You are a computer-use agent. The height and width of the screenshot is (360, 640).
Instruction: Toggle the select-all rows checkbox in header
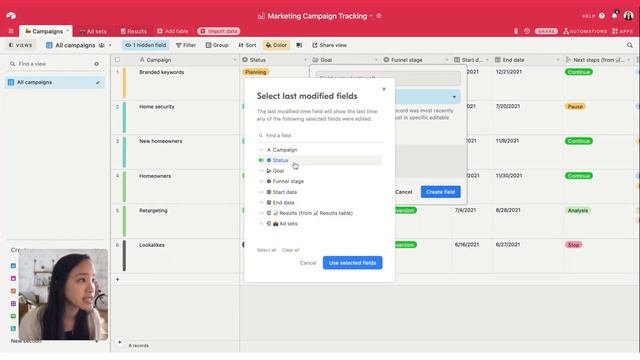pos(118,60)
